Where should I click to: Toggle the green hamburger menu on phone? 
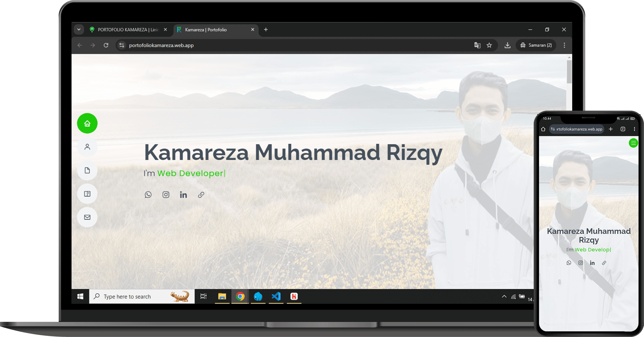click(633, 143)
